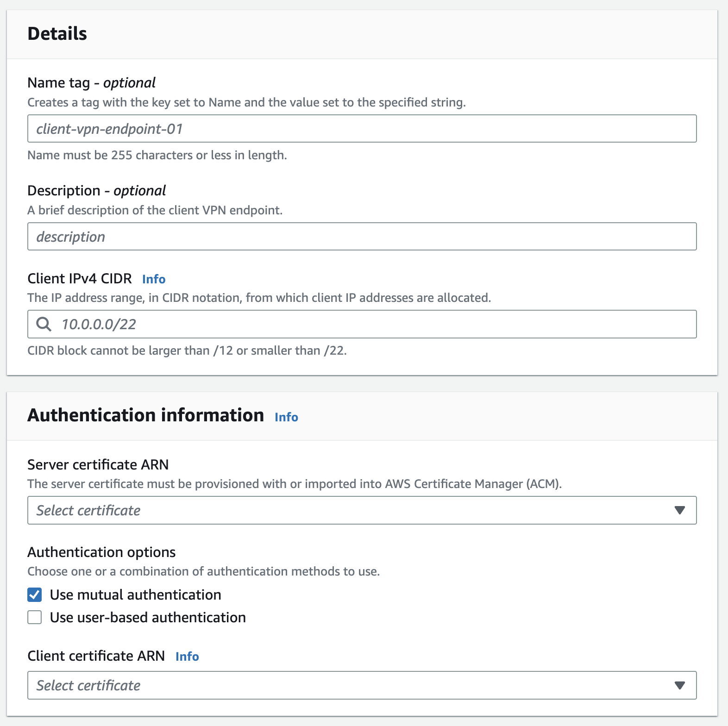The image size is (728, 726).
Task: Open Info link beside Client IPv4 CIDR
Action: pos(154,279)
